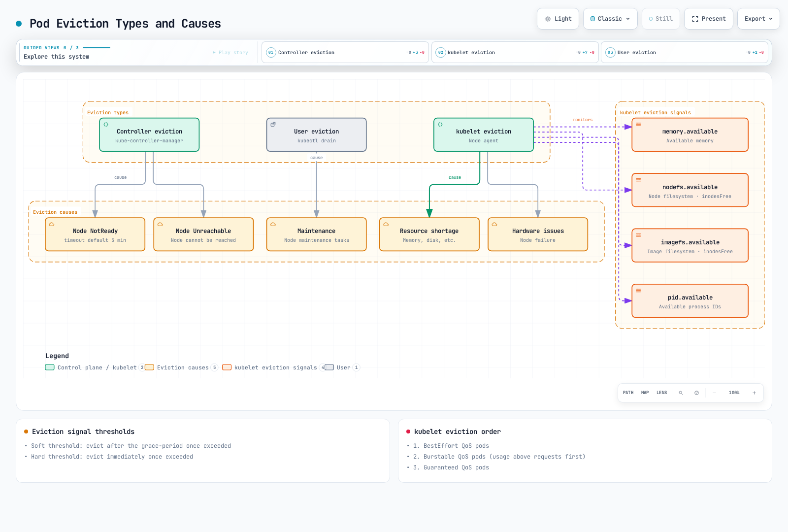The image size is (788, 532).
Task: Zoom in with the plus icon
Action: pos(754,393)
